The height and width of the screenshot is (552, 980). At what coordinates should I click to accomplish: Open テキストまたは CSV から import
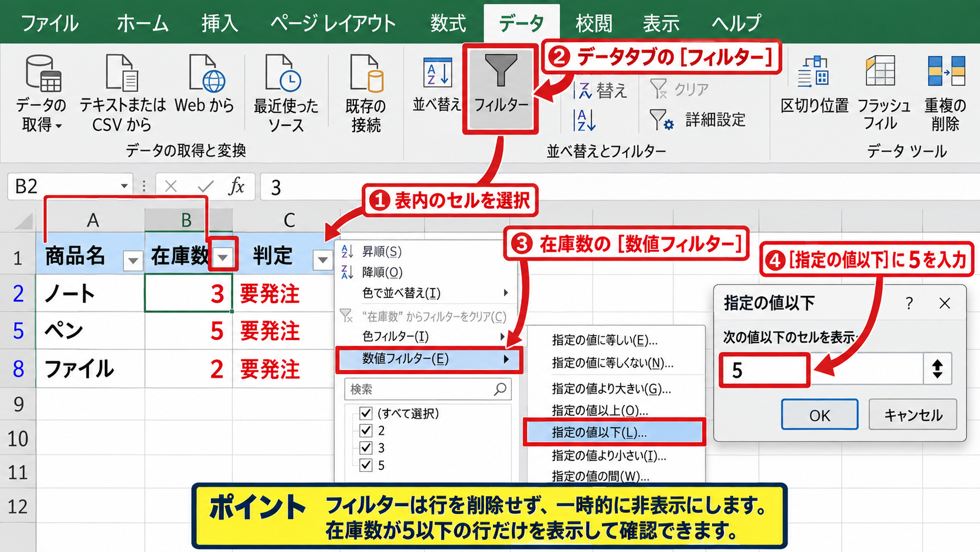(122, 94)
